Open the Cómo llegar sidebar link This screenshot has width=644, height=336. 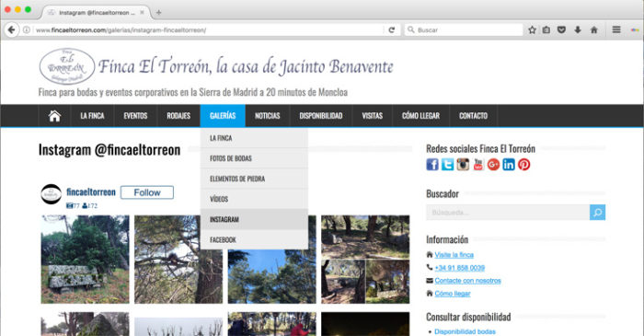[x=453, y=294]
